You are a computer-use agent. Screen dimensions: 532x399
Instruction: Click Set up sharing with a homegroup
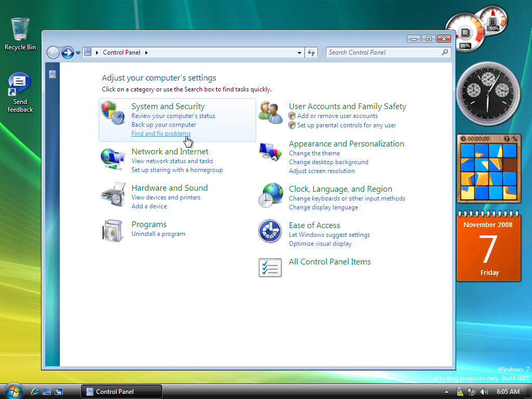tap(177, 170)
